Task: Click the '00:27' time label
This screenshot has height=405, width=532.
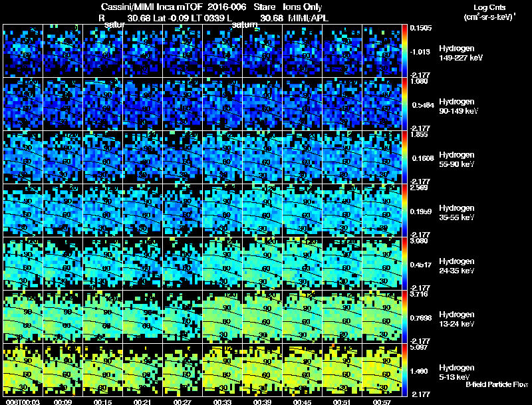Action: click(x=182, y=402)
